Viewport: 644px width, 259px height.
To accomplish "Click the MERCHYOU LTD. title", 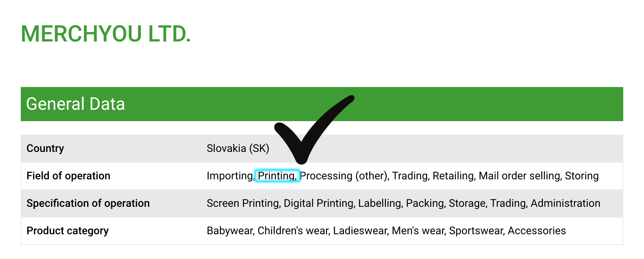I will click(106, 34).
